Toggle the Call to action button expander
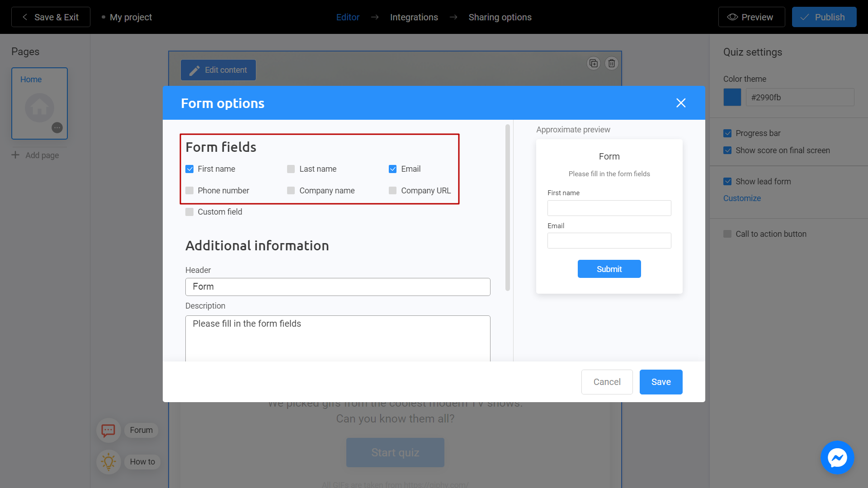The width and height of the screenshot is (868, 488). coord(728,234)
